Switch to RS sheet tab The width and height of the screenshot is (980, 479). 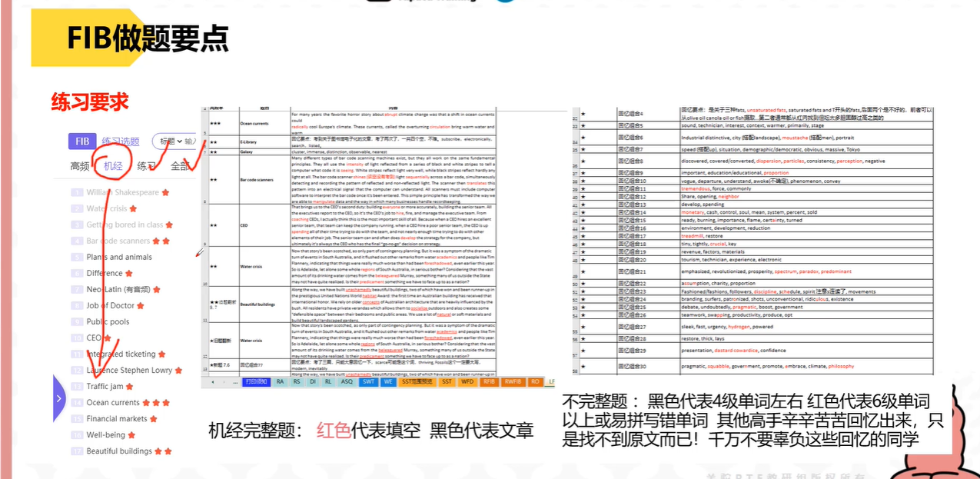(x=297, y=381)
